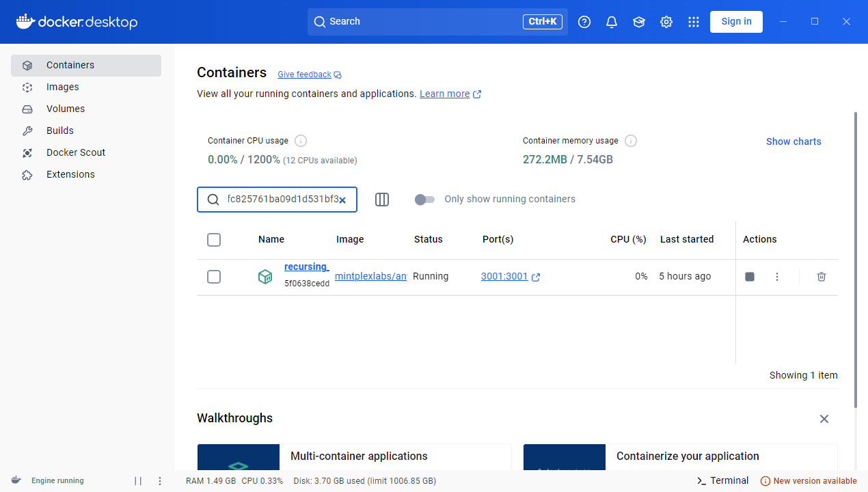Click the magnifier icon in container filter
Viewport: 868px width, 492px height.
(x=213, y=200)
